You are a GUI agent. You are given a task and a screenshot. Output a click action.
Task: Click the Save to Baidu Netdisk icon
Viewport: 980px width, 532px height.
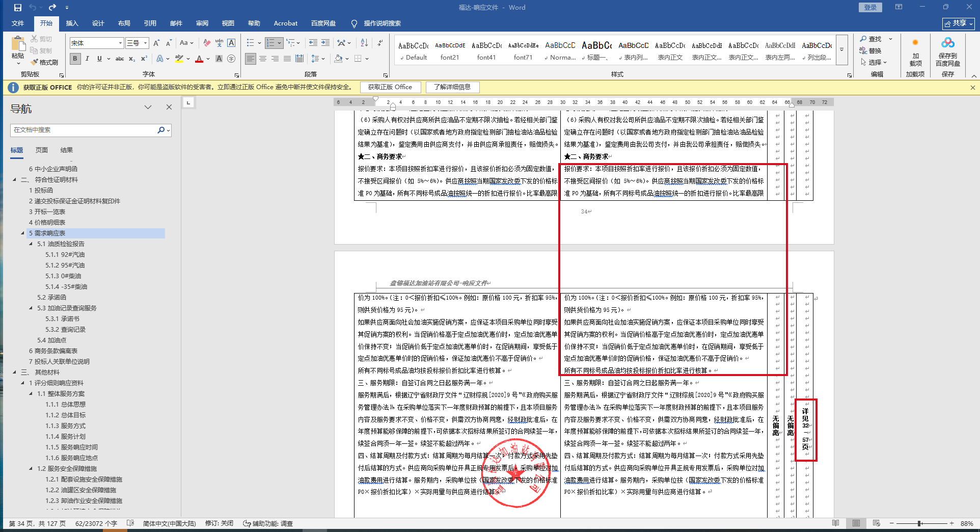947,51
